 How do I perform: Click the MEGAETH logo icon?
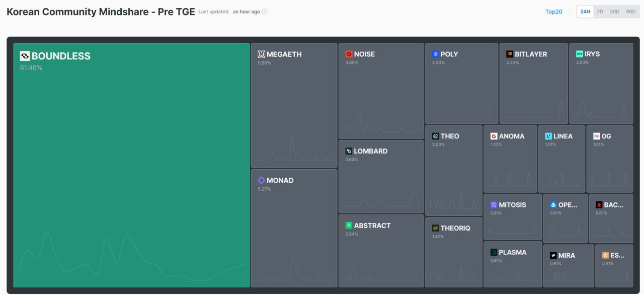(x=261, y=54)
